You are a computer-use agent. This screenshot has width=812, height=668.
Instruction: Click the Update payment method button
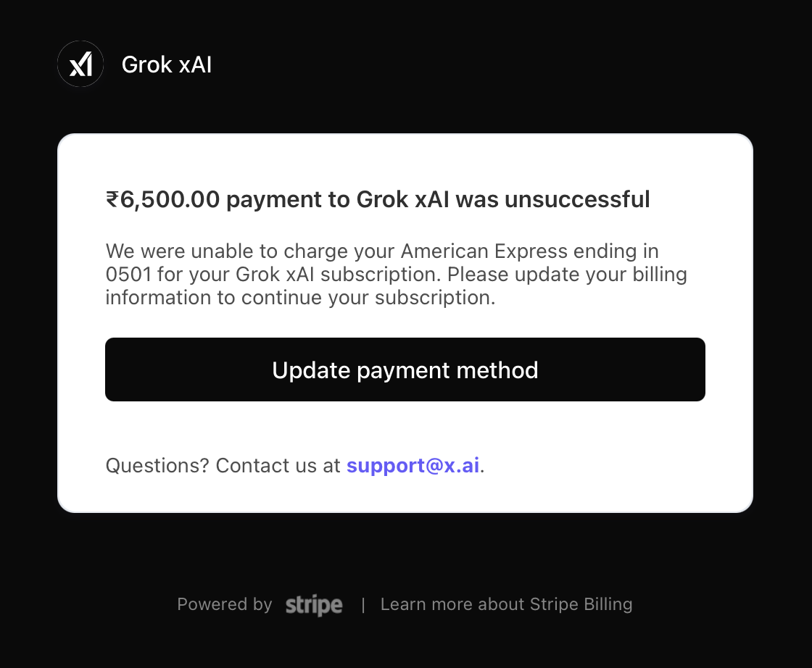[405, 370]
